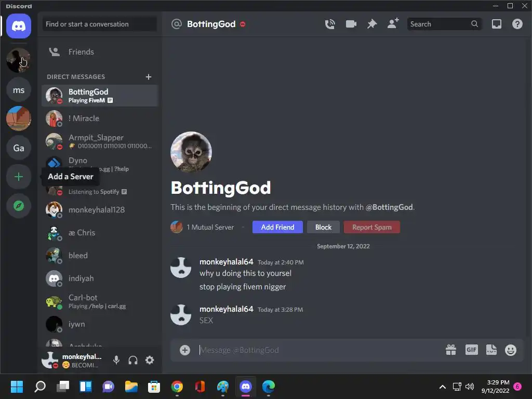Open taskbar volume control

click(470, 387)
